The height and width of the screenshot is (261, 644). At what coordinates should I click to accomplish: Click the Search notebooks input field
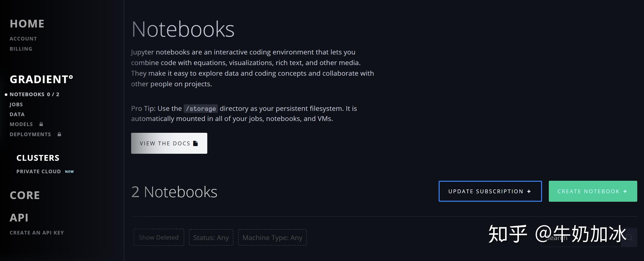(x=580, y=237)
